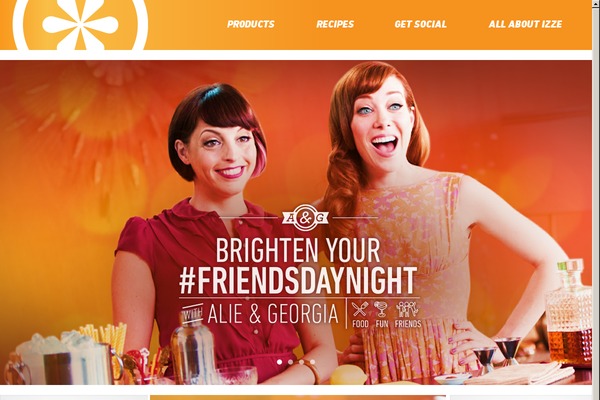Image resolution: width=600 pixels, height=400 pixels.
Task: Click the small 'with' banner label
Action: tap(192, 315)
